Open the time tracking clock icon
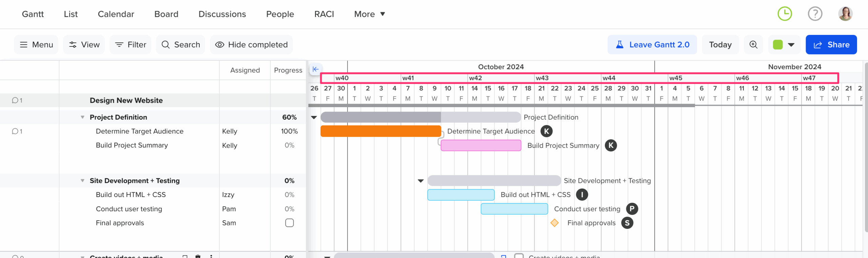The width and height of the screenshot is (868, 258). [785, 14]
